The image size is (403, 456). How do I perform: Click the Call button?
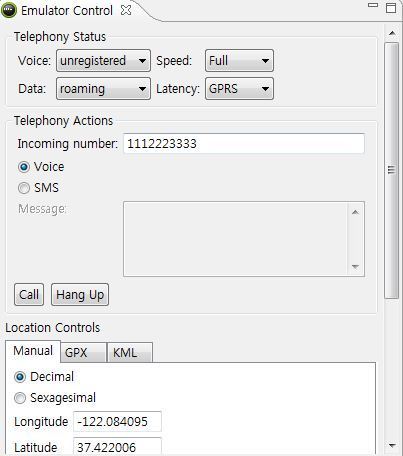(29, 295)
